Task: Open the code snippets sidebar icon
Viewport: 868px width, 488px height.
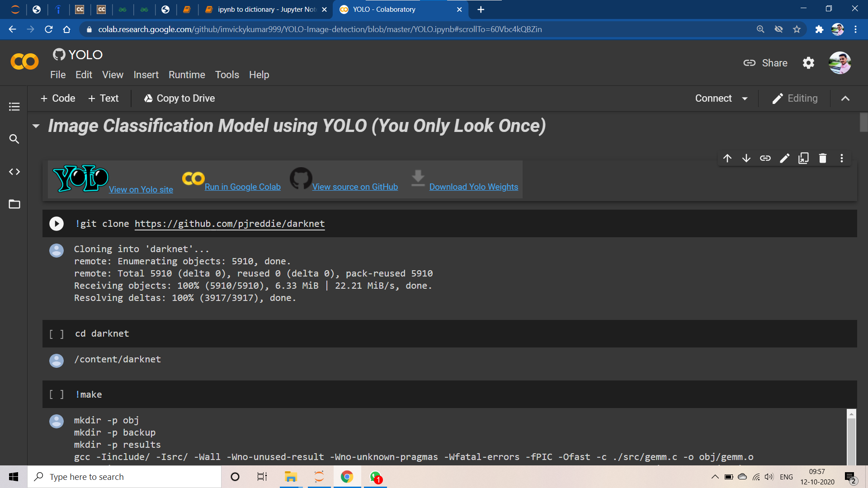Action: click(x=14, y=172)
